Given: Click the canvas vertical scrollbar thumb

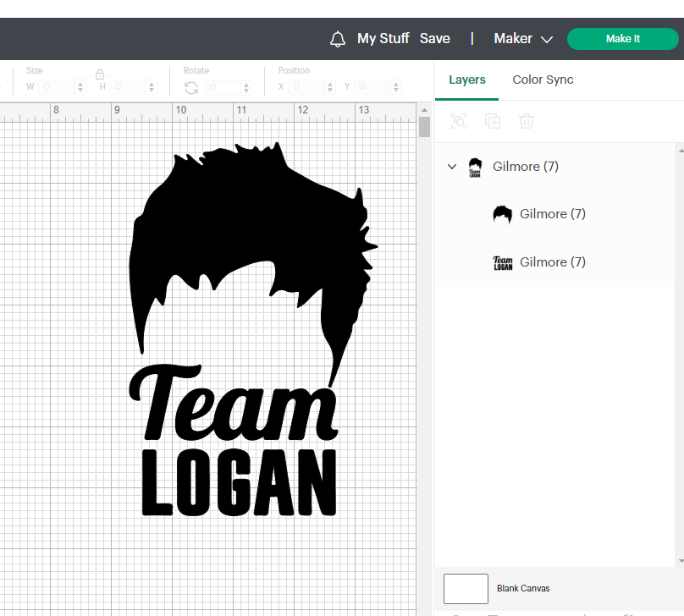Looking at the screenshot, I should 424,127.
